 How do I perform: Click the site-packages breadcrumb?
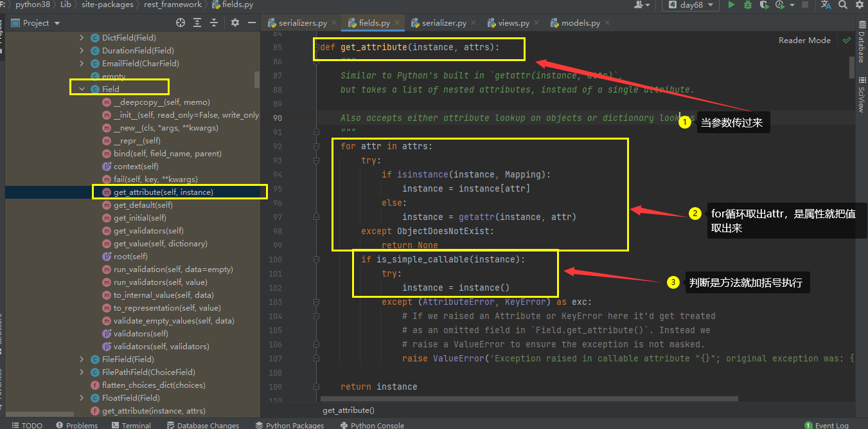(x=107, y=5)
